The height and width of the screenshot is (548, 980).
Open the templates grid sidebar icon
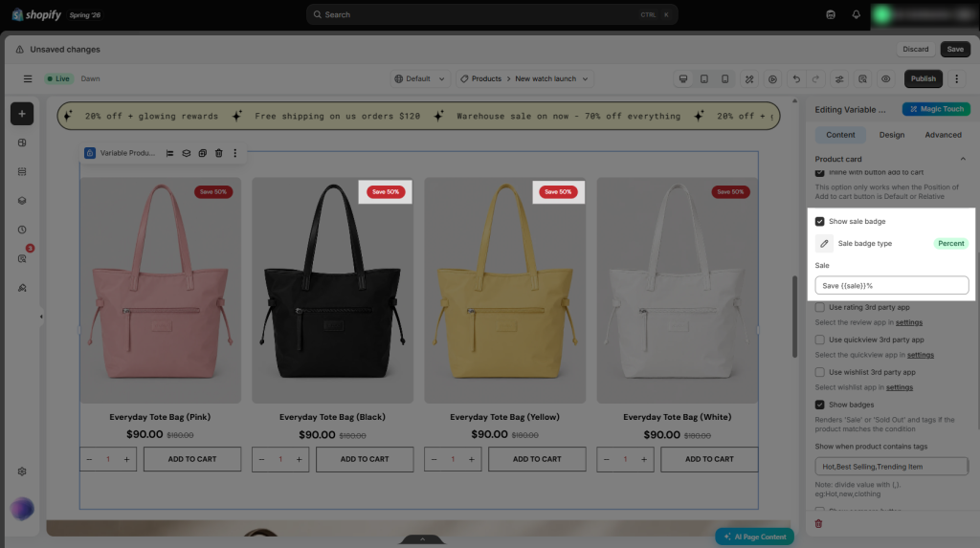tap(22, 142)
